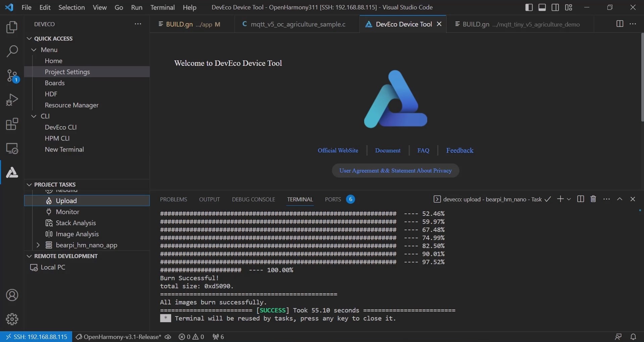
Task: Open the Search view in activity bar
Action: click(x=12, y=51)
